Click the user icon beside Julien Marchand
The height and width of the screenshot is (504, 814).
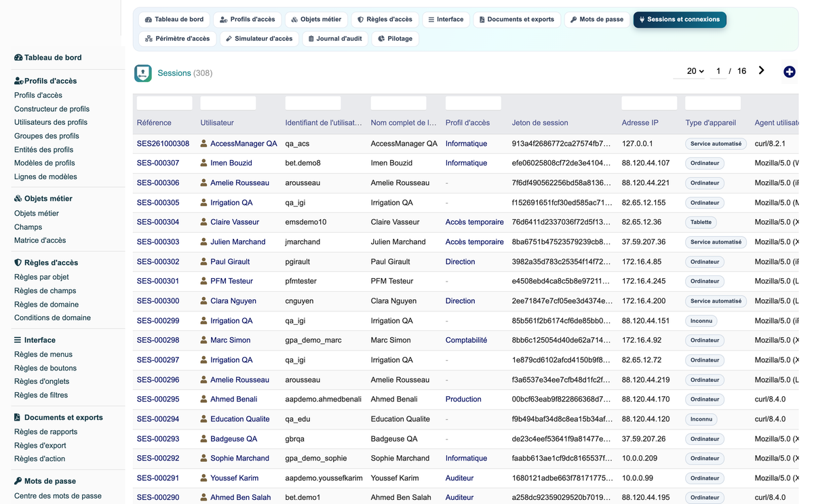(x=203, y=241)
